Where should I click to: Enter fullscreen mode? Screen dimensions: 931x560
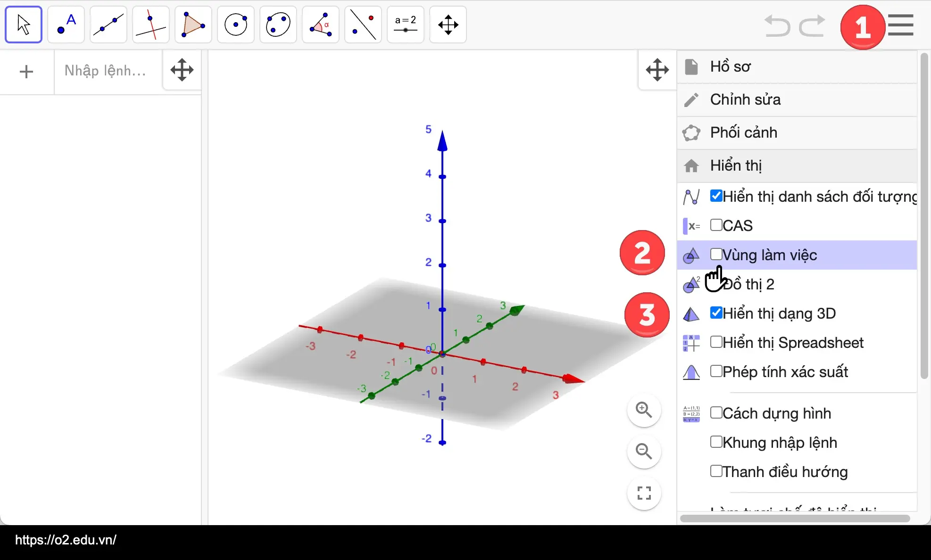644,493
